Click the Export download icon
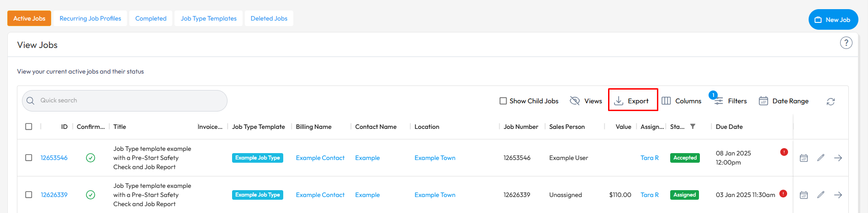 619,101
